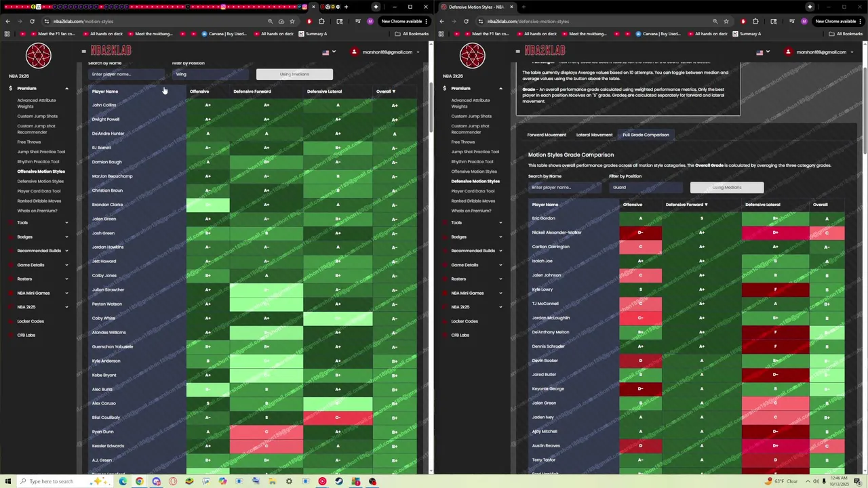Open All Bookmarks folder in right window
This screenshot has width=868, height=488.
pos(846,34)
